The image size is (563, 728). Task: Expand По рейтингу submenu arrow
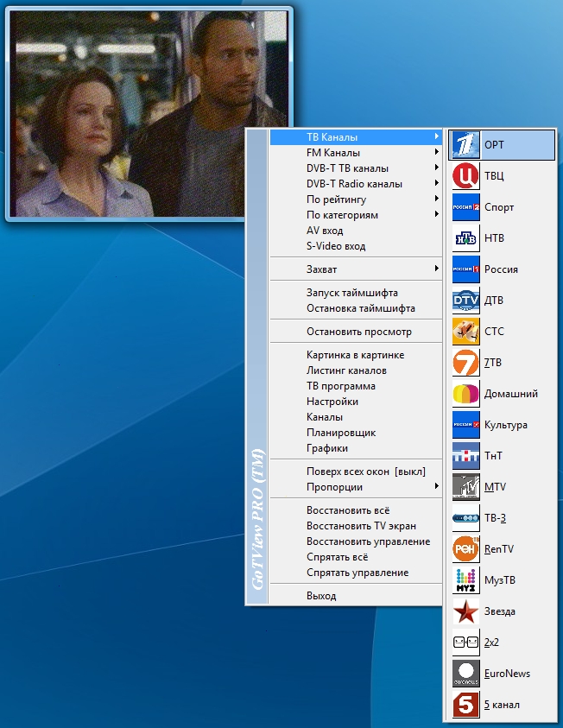(x=437, y=199)
